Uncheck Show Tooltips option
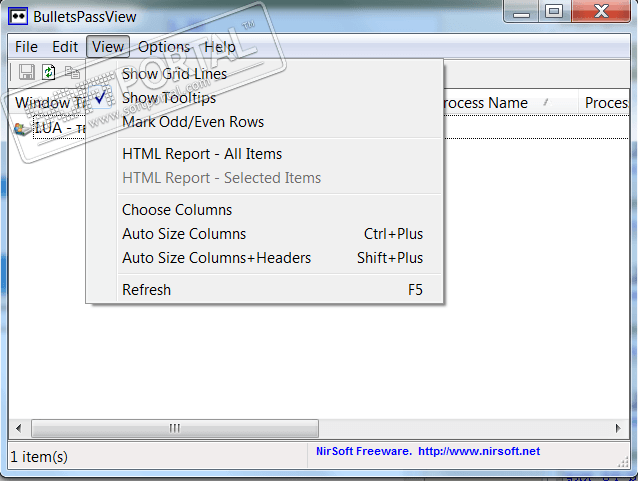The width and height of the screenshot is (638, 481). click(x=168, y=98)
